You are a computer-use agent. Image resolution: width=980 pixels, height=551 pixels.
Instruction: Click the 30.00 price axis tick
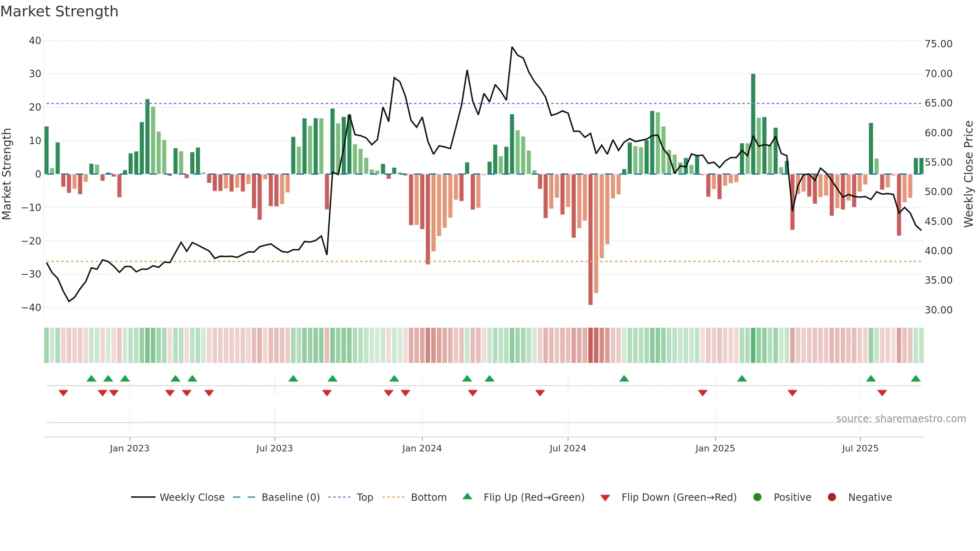tap(938, 310)
